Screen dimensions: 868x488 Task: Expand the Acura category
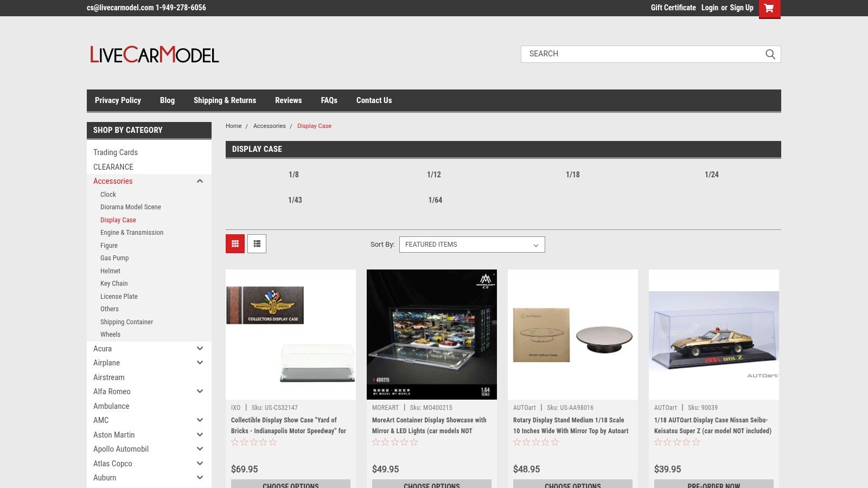[x=200, y=349]
